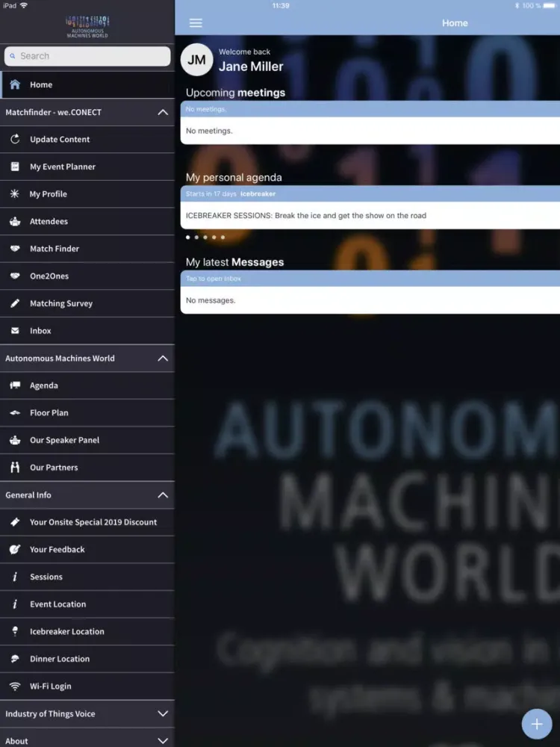Open the Attendees list entry
This screenshot has width=560, height=747.
pyautogui.click(x=87, y=222)
